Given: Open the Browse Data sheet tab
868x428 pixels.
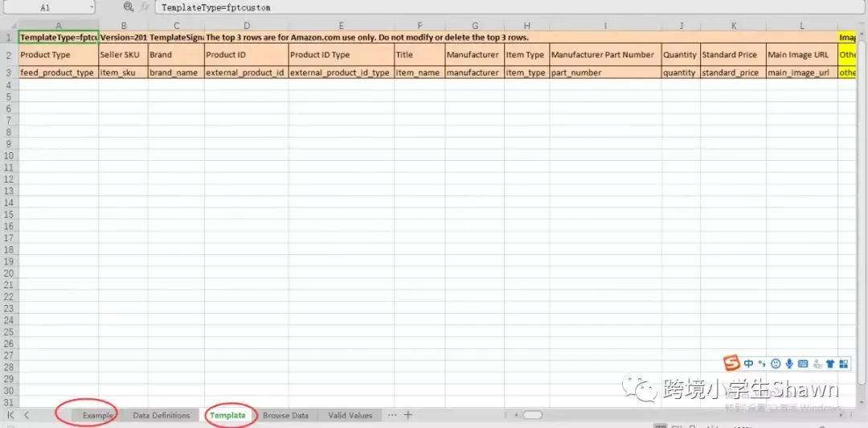Looking at the screenshot, I should click(x=285, y=415).
